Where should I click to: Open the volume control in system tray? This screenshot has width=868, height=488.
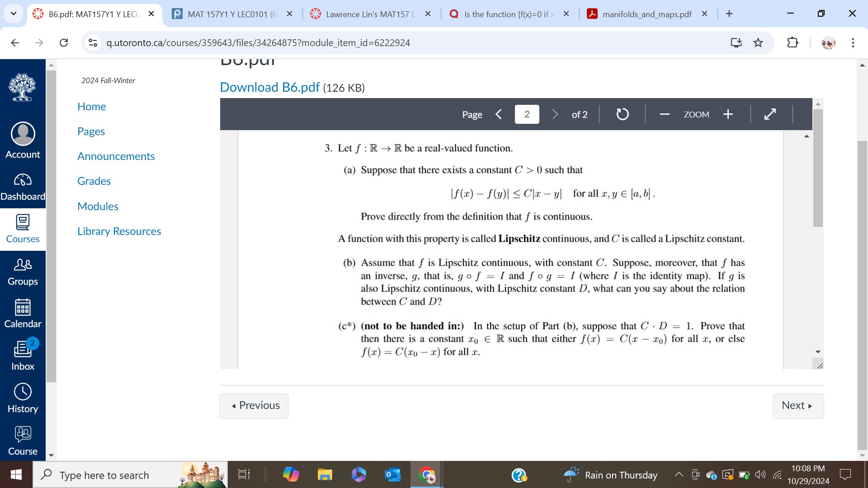[x=760, y=474]
